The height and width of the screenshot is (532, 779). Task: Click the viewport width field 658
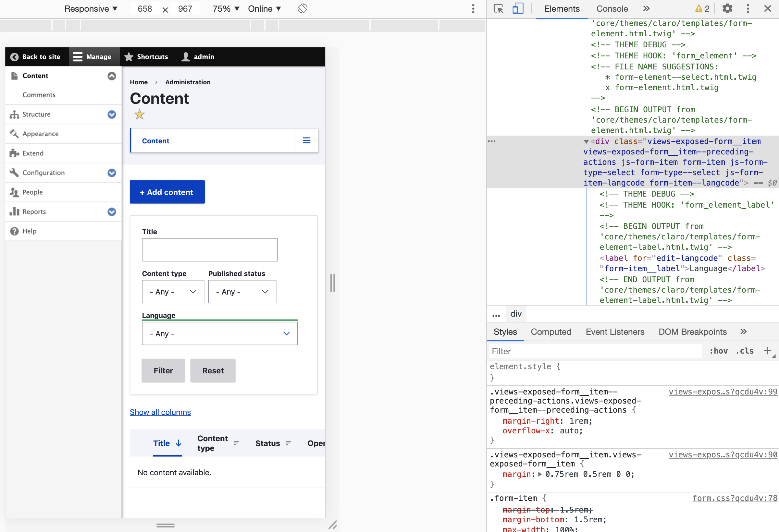pyautogui.click(x=145, y=9)
